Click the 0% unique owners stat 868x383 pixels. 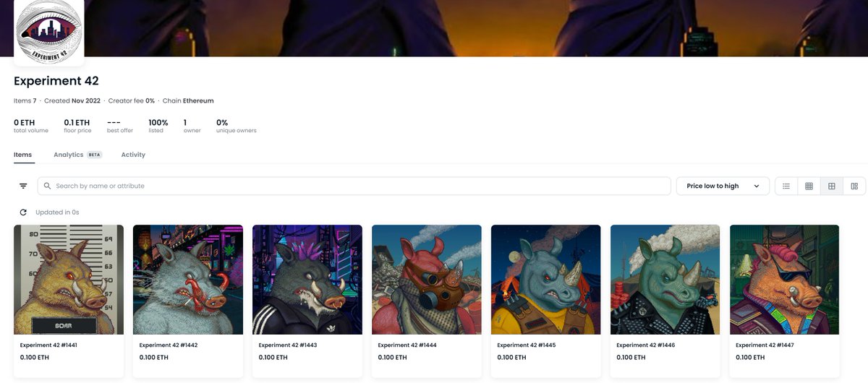236,126
